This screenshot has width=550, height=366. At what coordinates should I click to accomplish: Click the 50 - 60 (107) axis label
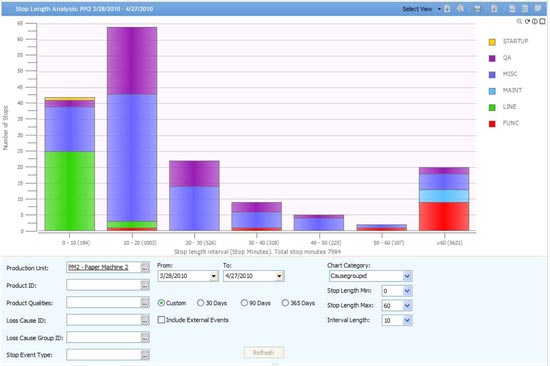click(x=389, y=243)
